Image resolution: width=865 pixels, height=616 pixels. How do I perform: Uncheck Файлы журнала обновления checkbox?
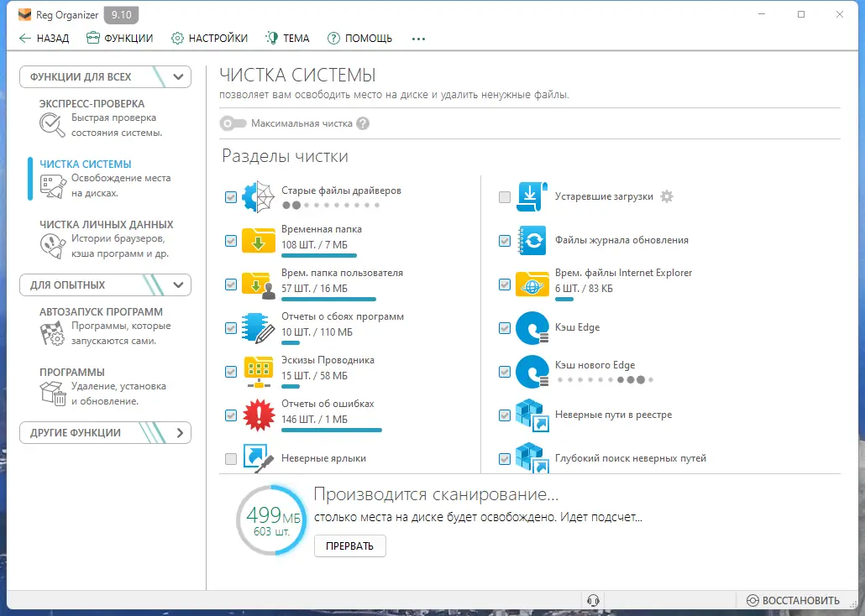pyautogui.click(x=505, y=241)
